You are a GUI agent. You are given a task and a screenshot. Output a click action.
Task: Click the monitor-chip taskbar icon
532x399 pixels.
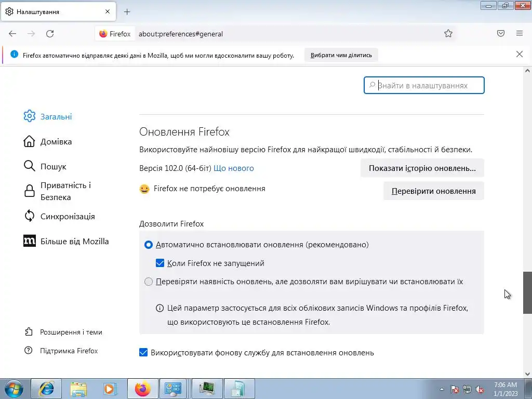tap(207, 389)
